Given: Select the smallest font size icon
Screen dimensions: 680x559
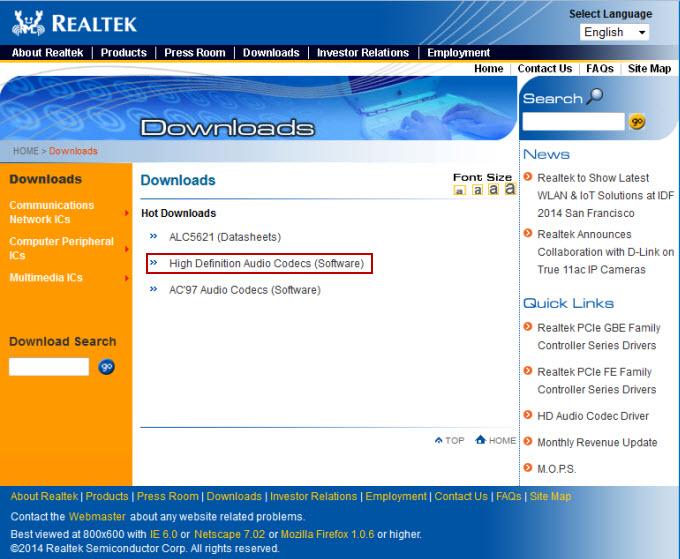Looking at the screenshot, I should tap(459, 190).
